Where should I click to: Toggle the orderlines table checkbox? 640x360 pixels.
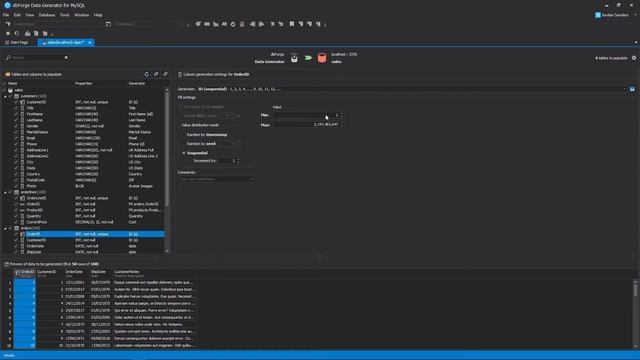11,192
